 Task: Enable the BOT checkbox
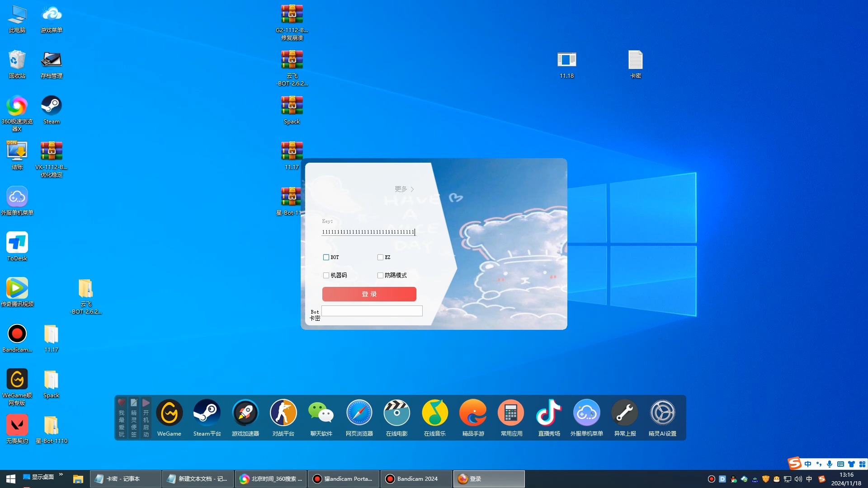[x=326, y=257]
